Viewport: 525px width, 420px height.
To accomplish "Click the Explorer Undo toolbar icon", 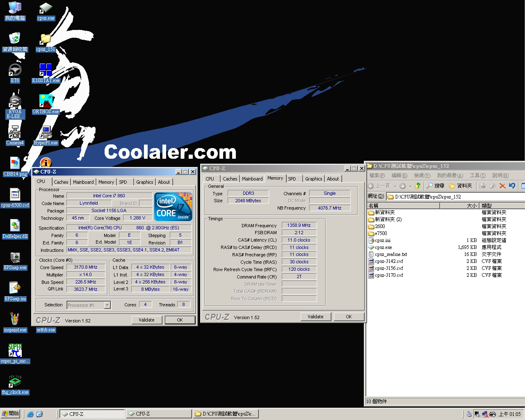I will coord(512,186).
